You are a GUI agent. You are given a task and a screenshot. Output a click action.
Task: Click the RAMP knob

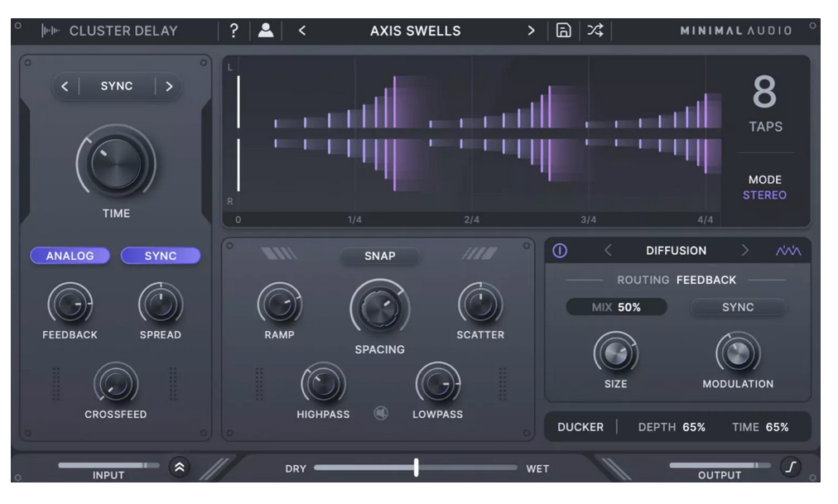point(279,305)
